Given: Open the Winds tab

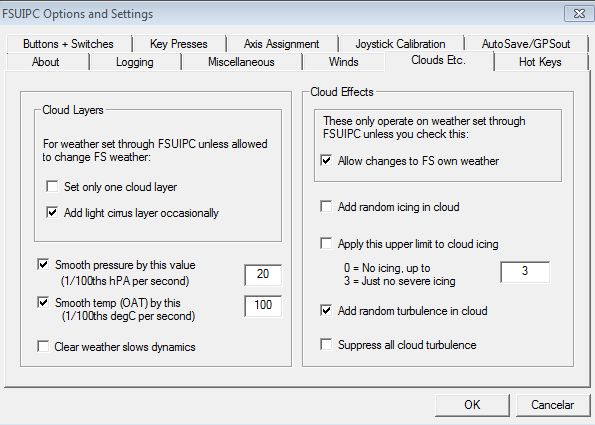Looking at the screenshot, I should [x=343, y=61].
